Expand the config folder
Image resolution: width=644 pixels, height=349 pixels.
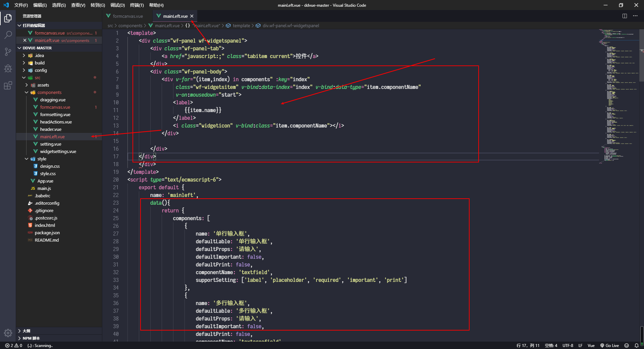coord(59,70)
